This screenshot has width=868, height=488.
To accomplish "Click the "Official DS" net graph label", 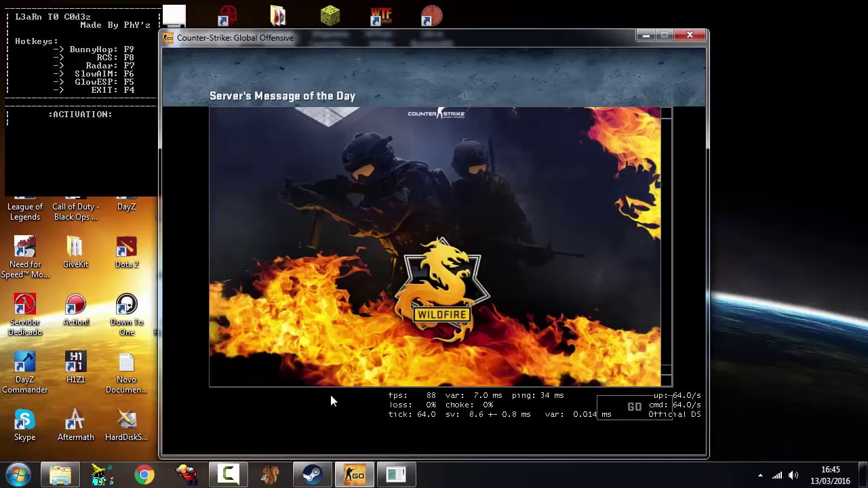I will pyautogui.click(x=675, y=414).
